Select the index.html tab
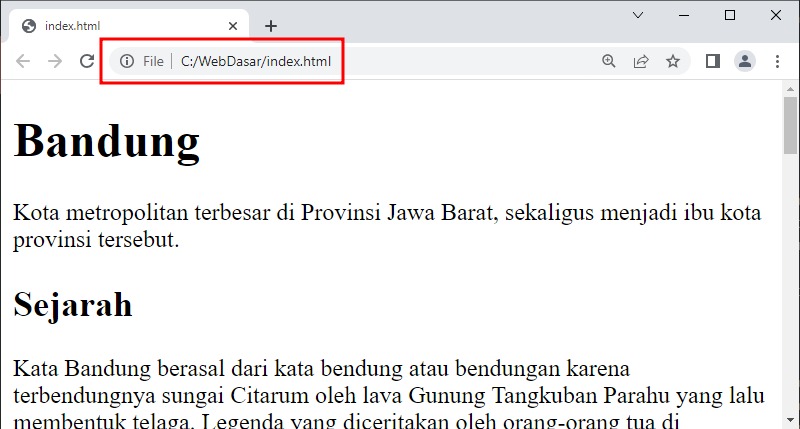This screenshot has height=429, width=800. (120, 26)
